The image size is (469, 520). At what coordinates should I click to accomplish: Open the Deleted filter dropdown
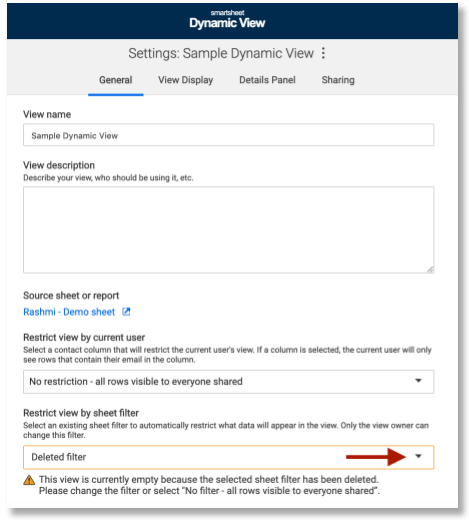pyautogui.click(x=228, y=457)
